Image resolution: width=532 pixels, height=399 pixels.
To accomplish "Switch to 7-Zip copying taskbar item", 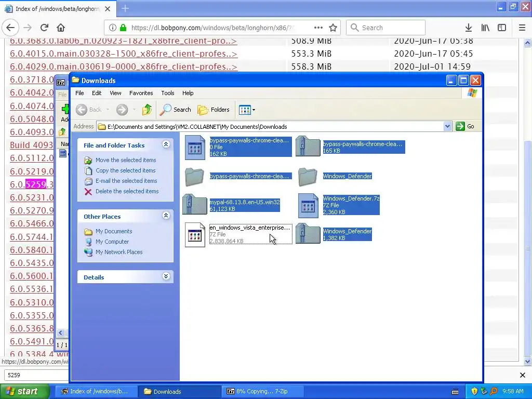I will click(261, 391).
